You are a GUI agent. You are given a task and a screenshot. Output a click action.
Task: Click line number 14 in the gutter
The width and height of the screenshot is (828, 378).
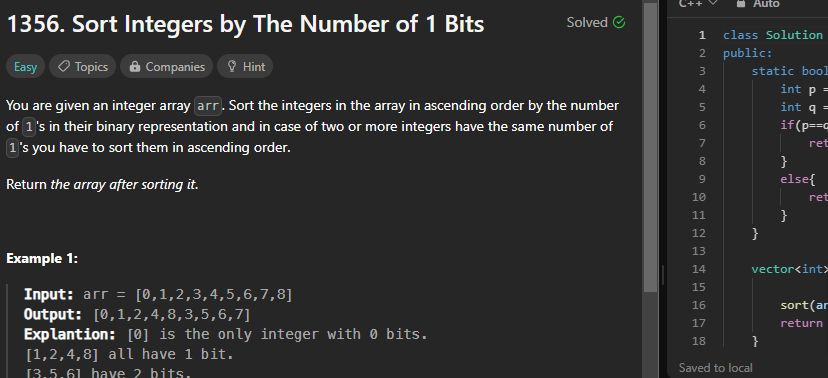coord(698,269)
